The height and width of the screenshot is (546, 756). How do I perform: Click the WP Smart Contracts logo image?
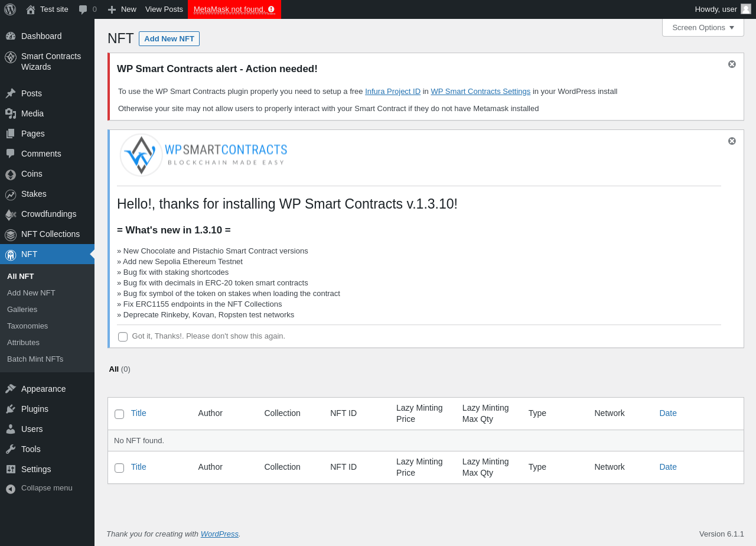(x=203, y=155)
